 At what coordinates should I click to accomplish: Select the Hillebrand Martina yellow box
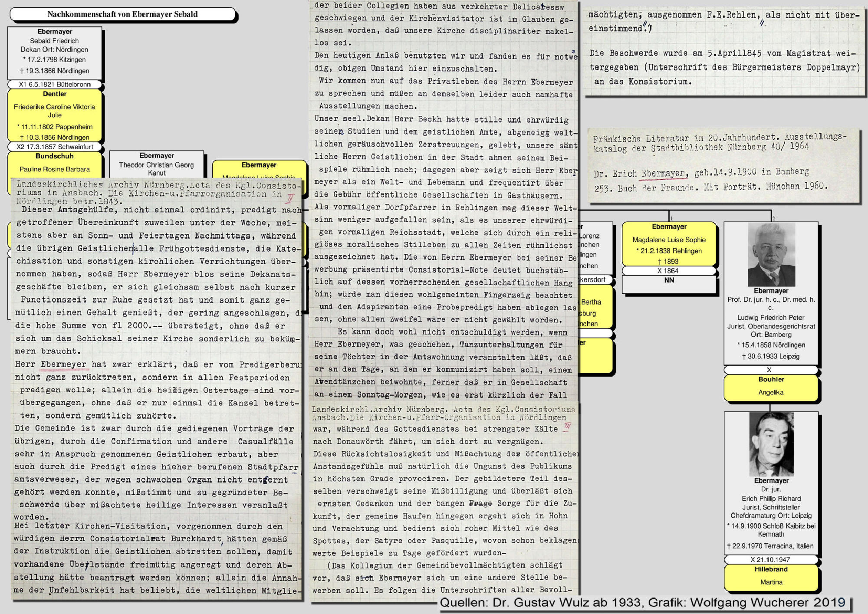[x=771, y=577]
